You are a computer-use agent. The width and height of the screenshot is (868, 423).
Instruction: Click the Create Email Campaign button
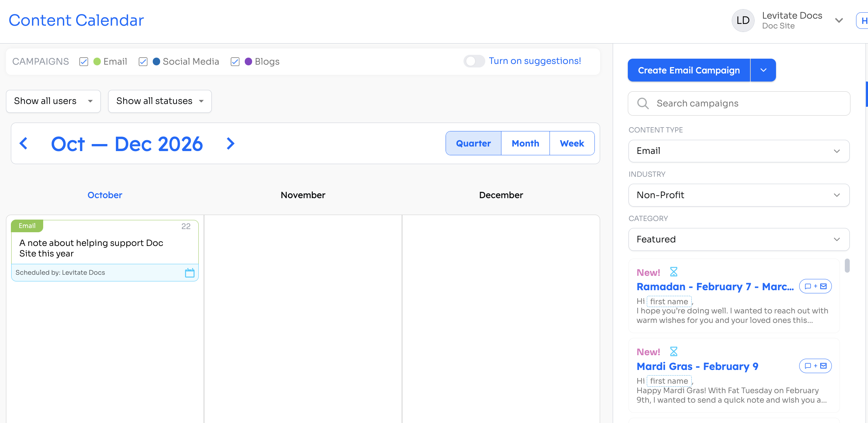coord(689,70)
